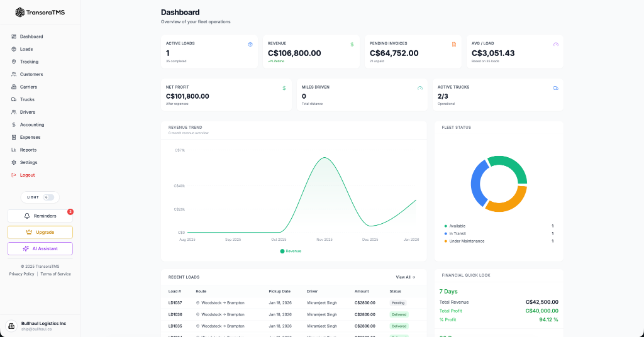Open the AI Assistant button
Screen dimensions: 644x337
(x=40, y=249)
